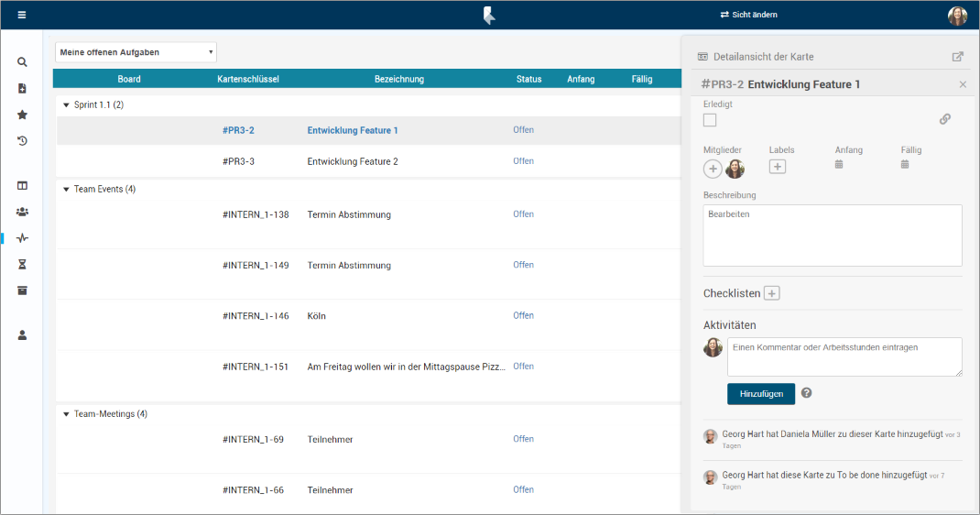Open the Entwicklung Feature 2 card row
The image size is (980, 515).
point(353,161)
